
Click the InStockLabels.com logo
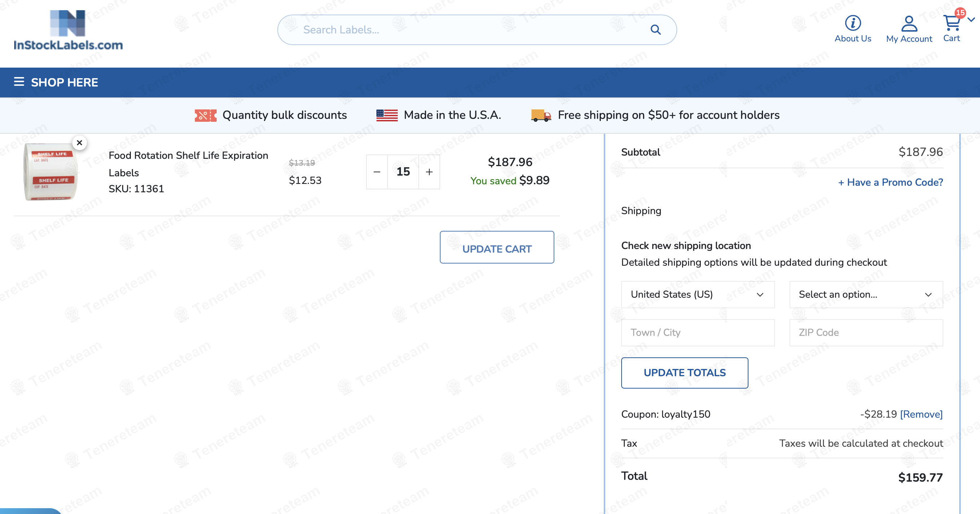(68, 30)
